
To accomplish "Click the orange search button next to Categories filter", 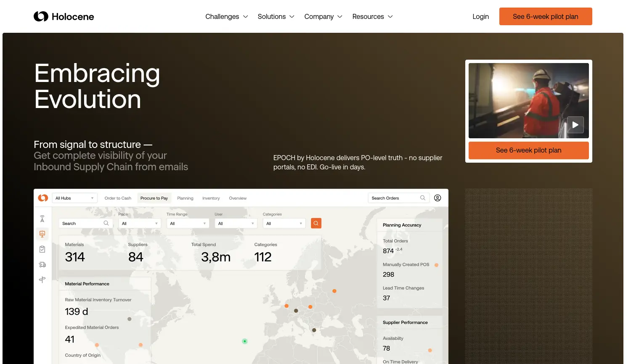I will click(x=316, y=223).
